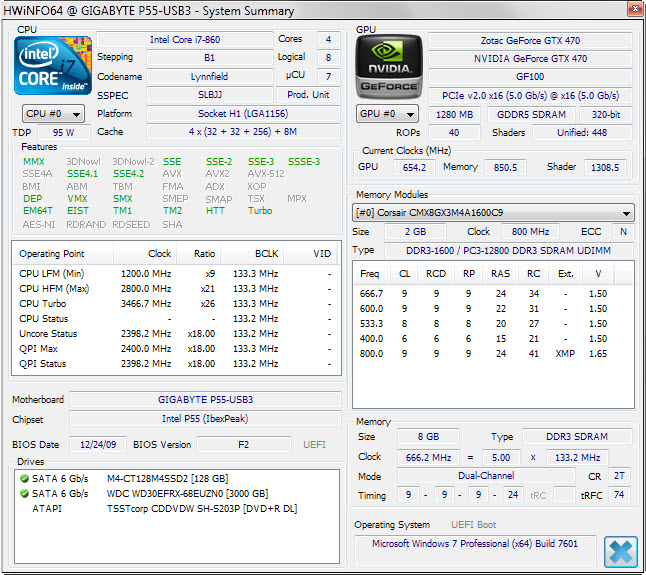The height and width of the screenshot is (575, 646).
Task: Click the green SSE4.2 feature label
Action: (x=129, y=174)
